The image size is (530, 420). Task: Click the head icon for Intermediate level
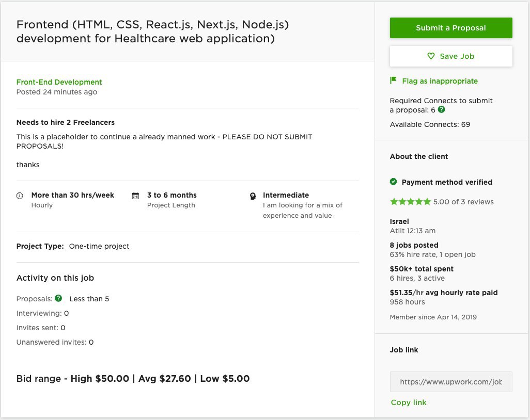pos(253,196)
